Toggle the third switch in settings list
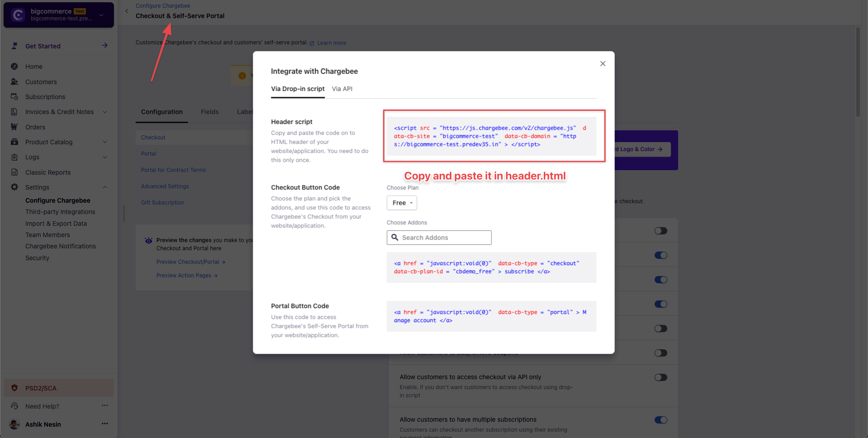The width and height of the screenshot is (868, 438). [x=661, y=280]
